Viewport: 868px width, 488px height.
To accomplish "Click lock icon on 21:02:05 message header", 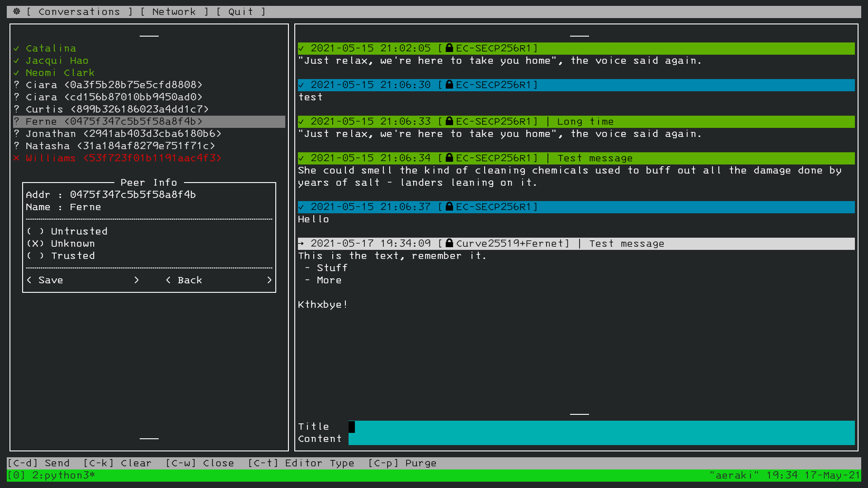I will pos(449,48).
